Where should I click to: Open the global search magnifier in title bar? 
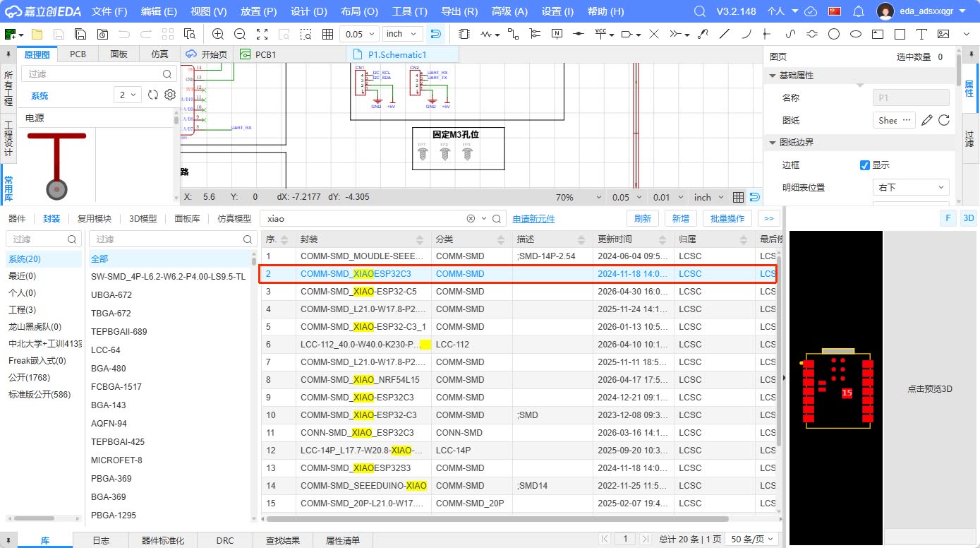pyautogui.click(x=699, y=11)
